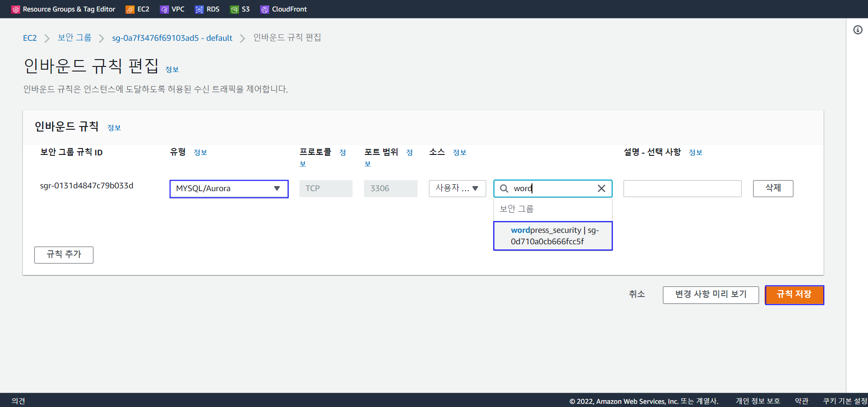This screenshot has width=868, height=407.
Task: Click 인바운드 규칙 편집 breadcrumb text
Action: [x=287, y=38]
